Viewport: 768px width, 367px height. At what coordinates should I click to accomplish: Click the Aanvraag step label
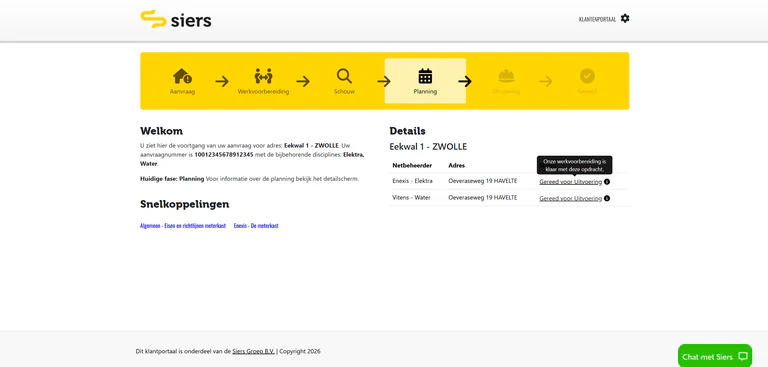(x=182, y=92)
